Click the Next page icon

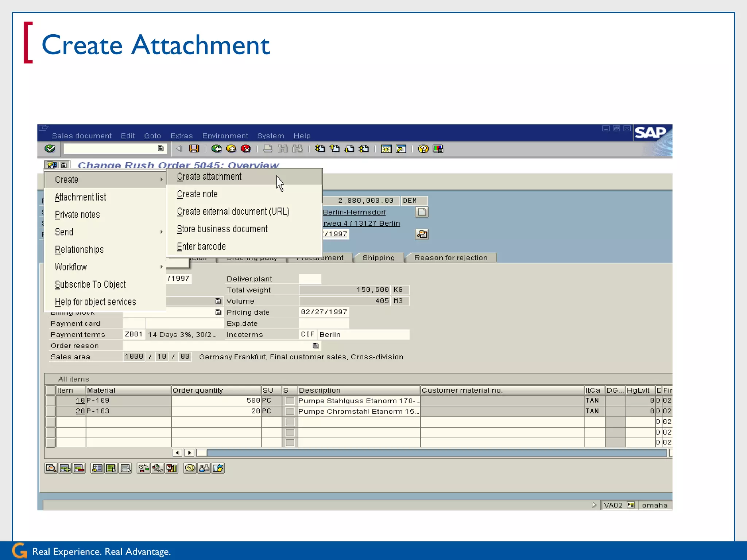[349, 148]
